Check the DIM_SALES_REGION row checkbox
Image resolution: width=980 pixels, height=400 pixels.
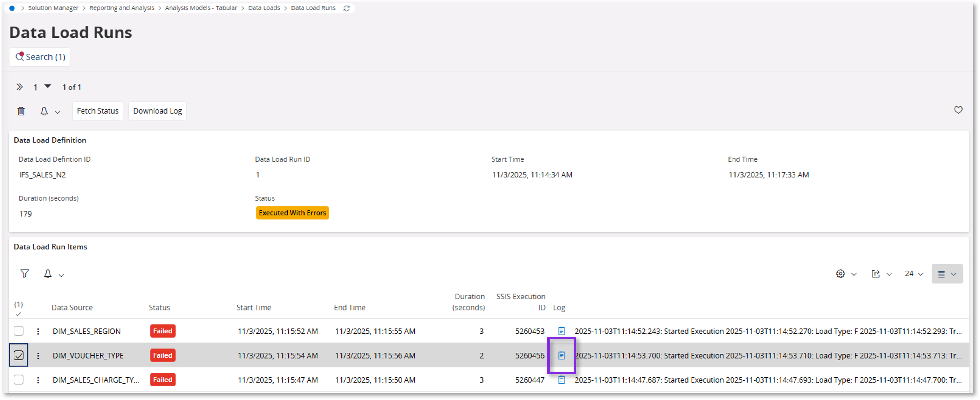click(x=19, y=331)
